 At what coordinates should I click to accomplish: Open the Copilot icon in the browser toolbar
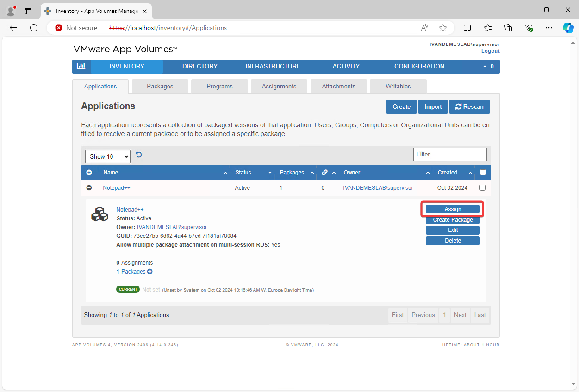(x=568, y=28)
